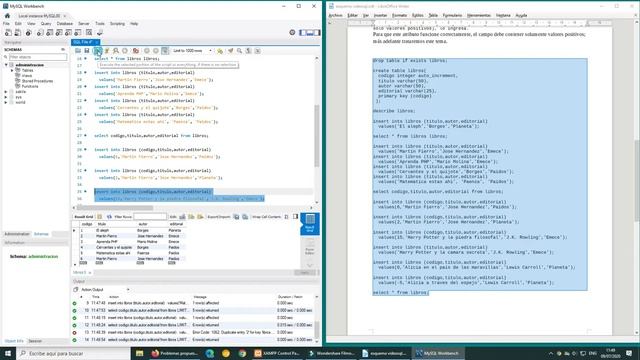Expand the sakila schema
Viewport: 640px width, 360px height.
coord(6,92)
